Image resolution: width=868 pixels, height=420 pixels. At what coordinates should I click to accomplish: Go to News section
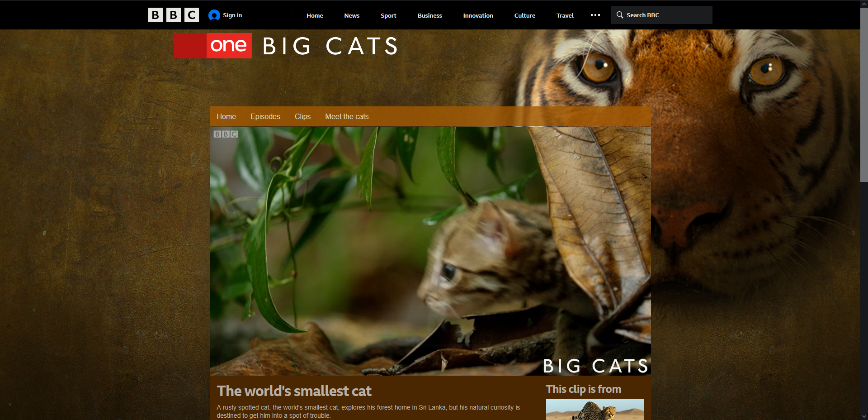point(352,15)
